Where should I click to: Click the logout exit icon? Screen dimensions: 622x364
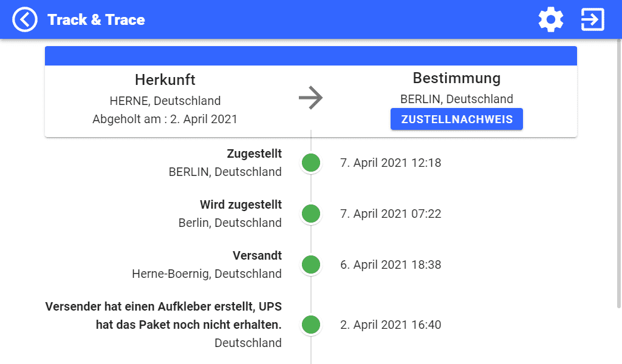tap(592, 19)
